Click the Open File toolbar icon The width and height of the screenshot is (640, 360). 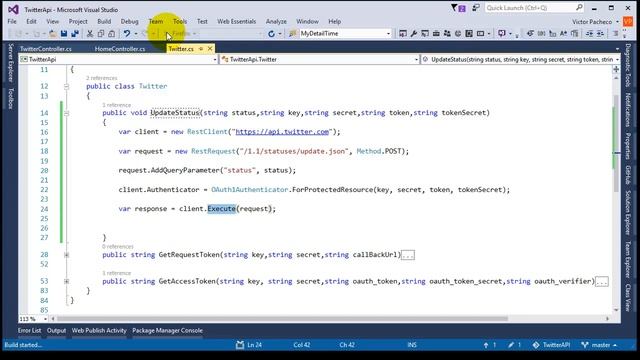(x=53, y=34)
